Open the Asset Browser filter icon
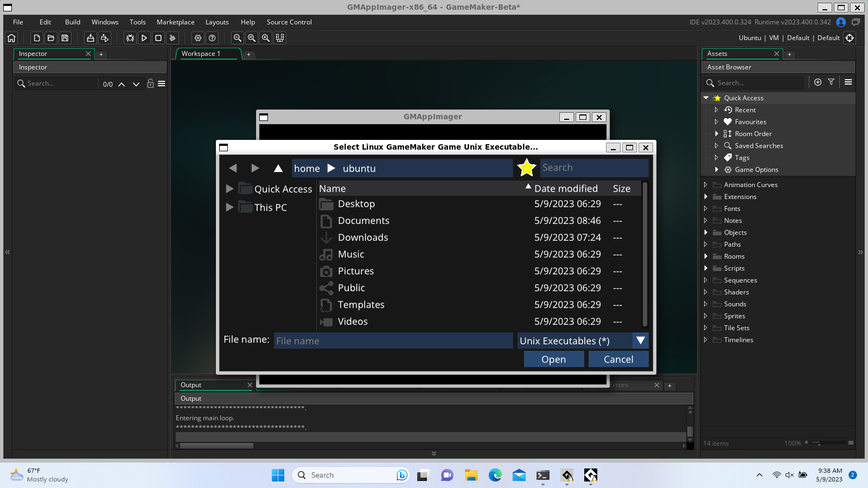Viewport: 868px width, 488px height. coord(831,82)
